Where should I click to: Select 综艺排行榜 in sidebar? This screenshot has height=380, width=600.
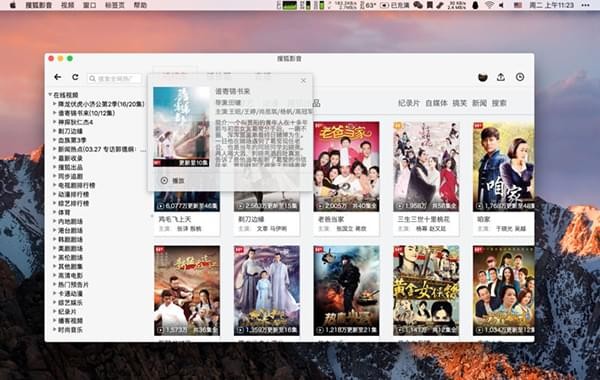[73, 203]
